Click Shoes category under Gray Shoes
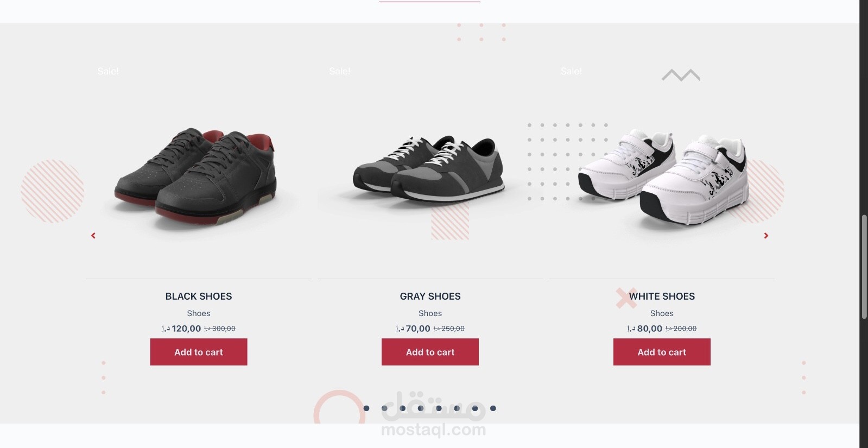 pos(430,313)
